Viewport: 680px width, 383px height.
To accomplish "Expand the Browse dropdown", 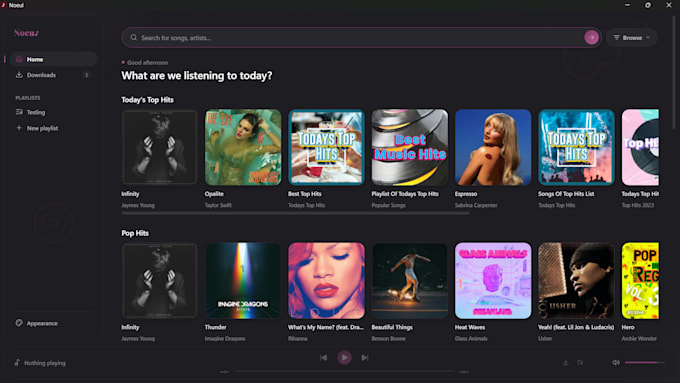I will pos(631,38).
